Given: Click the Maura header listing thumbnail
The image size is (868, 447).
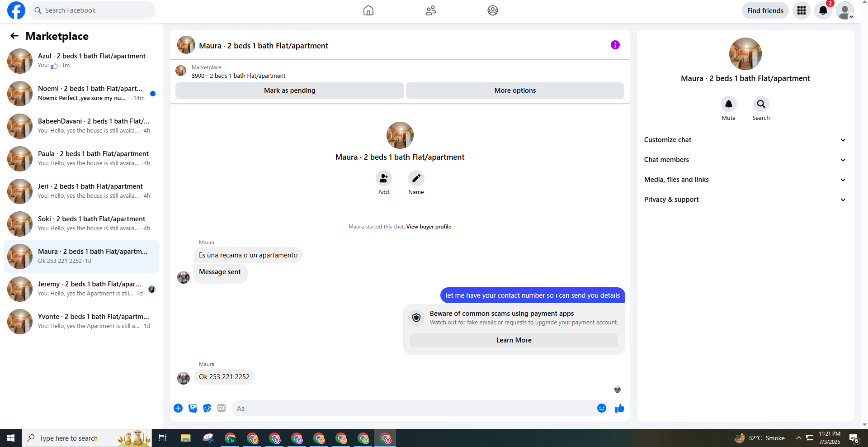Looking at the screenshot, I should (x=186, y=45).
